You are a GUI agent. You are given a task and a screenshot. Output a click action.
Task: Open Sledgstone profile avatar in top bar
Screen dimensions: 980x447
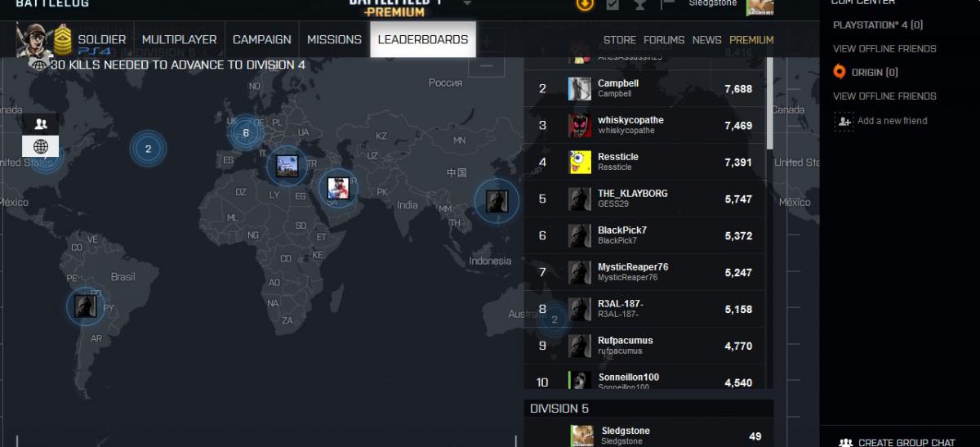(x=759, y=7)
